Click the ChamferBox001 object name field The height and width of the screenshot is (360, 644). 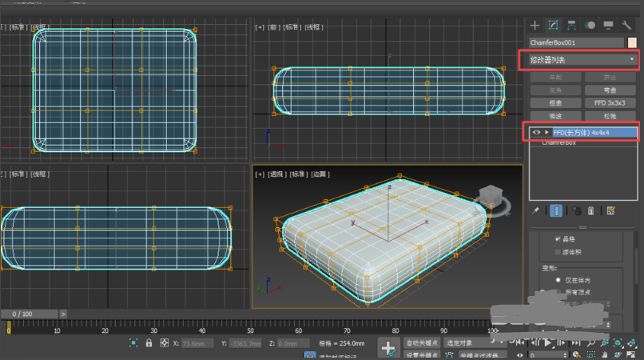[x=576, y=42]
